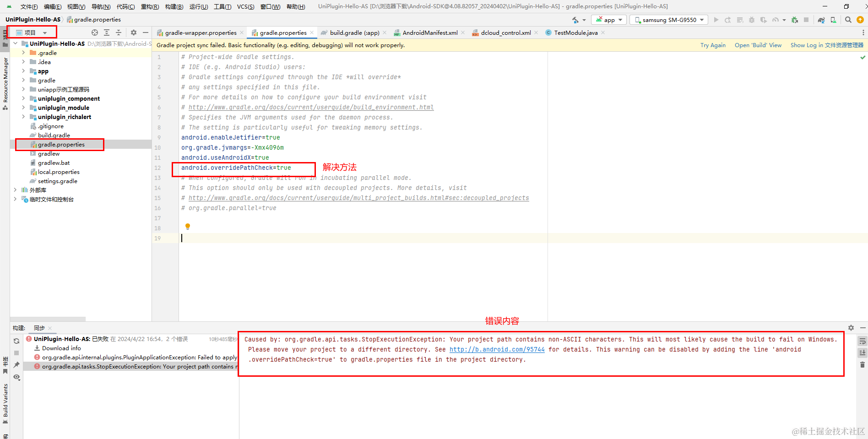868x439 pixels.
Task: Collapse all nodes in the project tree
Action: [x=118, y=33]
